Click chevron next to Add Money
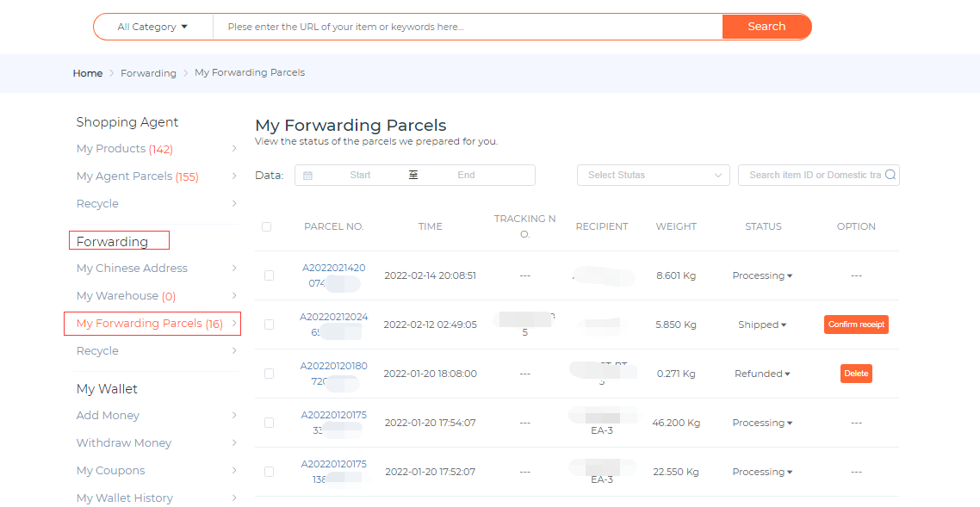Image resolution: width=980 pixels, height=507 pixels. tap(234, 416)
